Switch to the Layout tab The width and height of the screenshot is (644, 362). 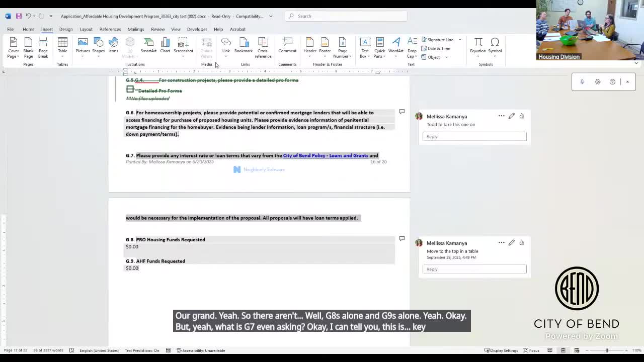click(86, 29)
